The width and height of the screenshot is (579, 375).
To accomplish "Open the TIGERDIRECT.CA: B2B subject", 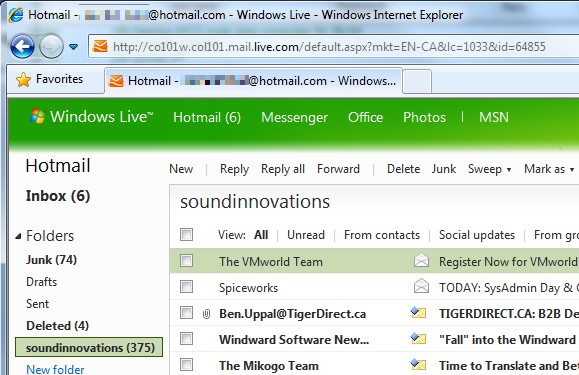I will pos(509,314).
